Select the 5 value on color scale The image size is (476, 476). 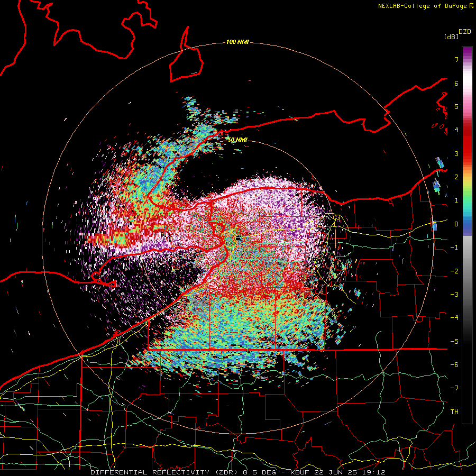click(456, 106)
